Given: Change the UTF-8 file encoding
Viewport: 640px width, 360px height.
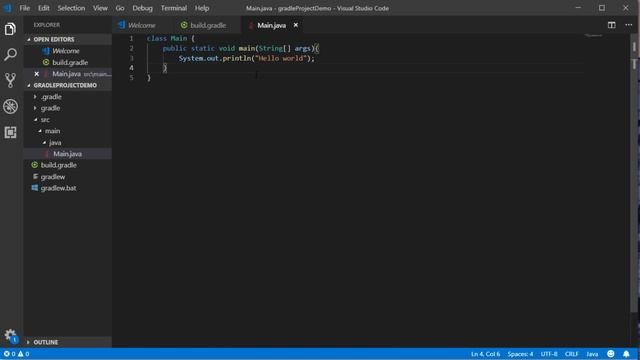Looking at the screenshot, I should (x=549, y=354).
